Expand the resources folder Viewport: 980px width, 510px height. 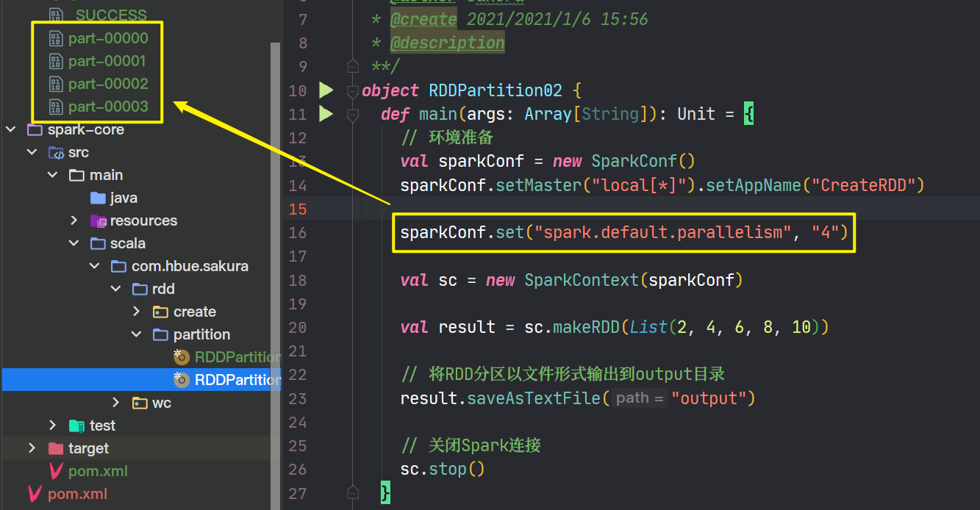74,221
